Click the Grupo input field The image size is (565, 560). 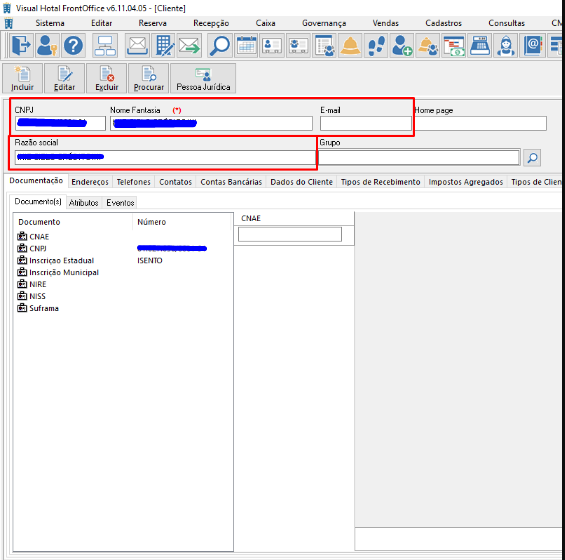point(419,157)
